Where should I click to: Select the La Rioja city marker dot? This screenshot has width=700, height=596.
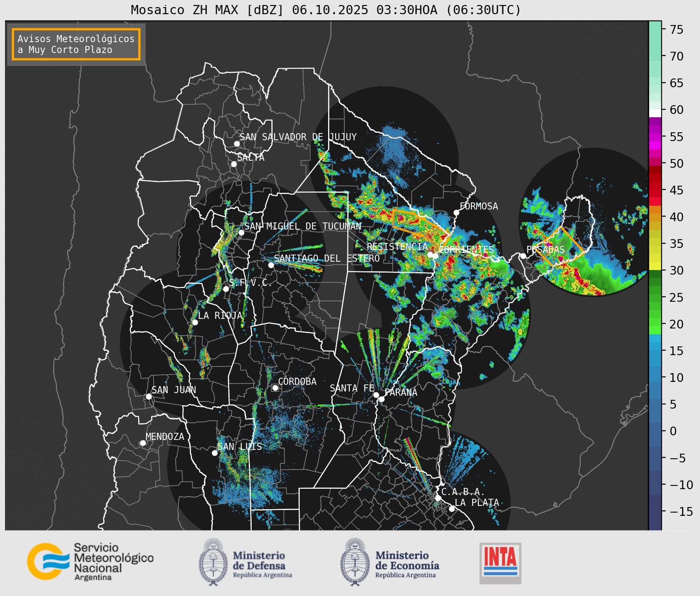[x=195, y=322]
